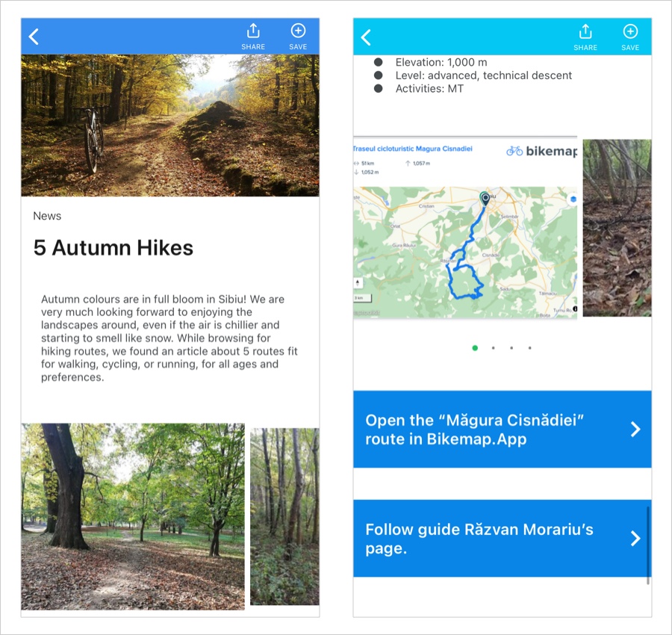Viewport: 672px width, 635px height.
Task: Tap the Save plus icon on the right screen
Action: 630,31
